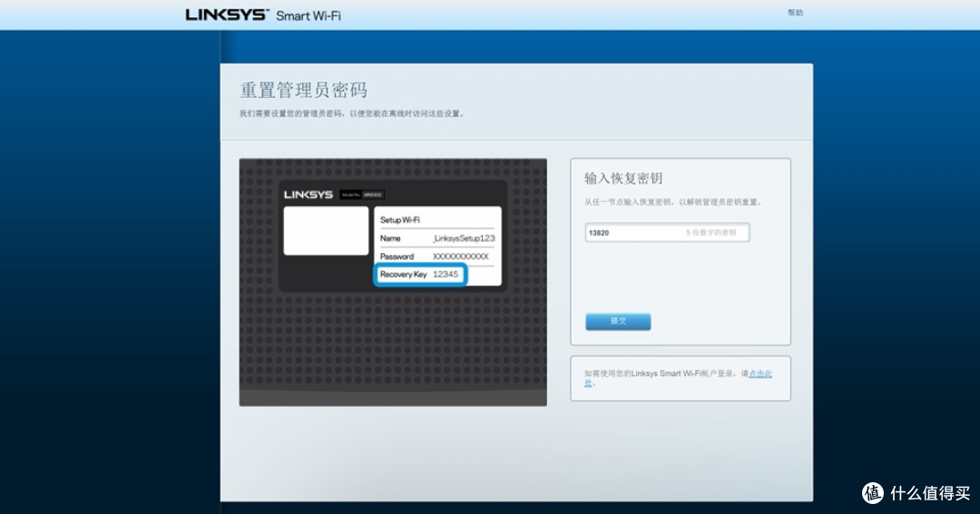Select the 输入恢复密钥 panel title
980x514 pixels.
623,179
